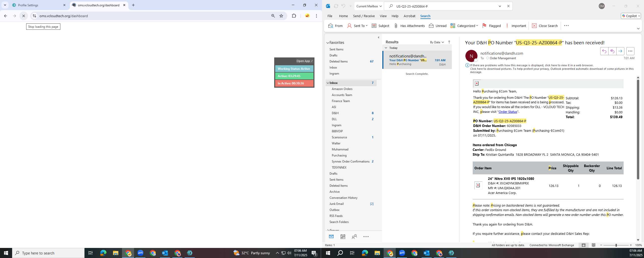Collapse the Today group in Results

(x=386, y=48)
